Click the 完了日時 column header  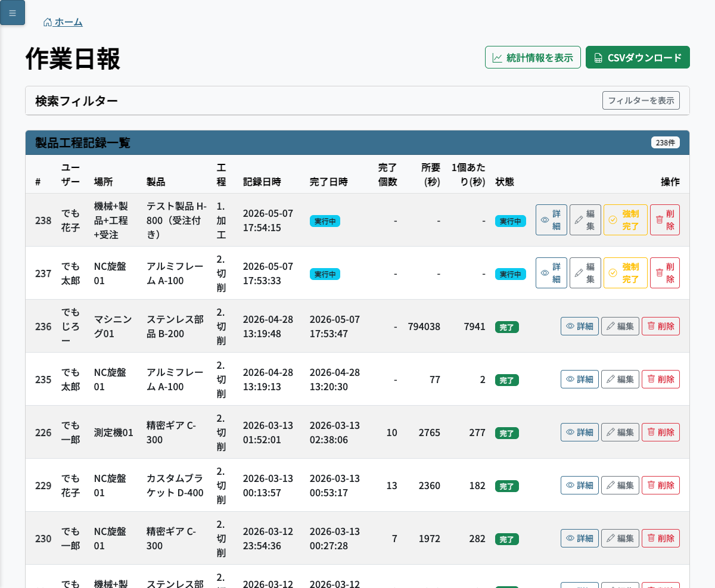tap(329, 182)
